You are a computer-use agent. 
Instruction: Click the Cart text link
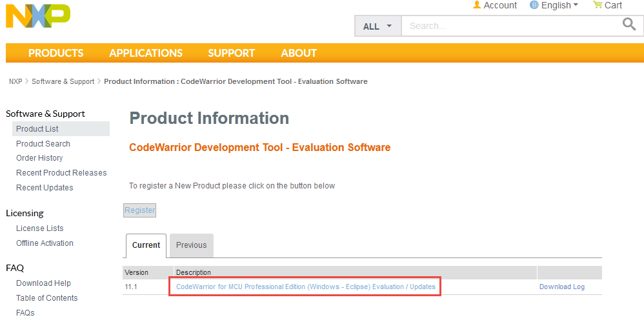[x=613, y=5]
